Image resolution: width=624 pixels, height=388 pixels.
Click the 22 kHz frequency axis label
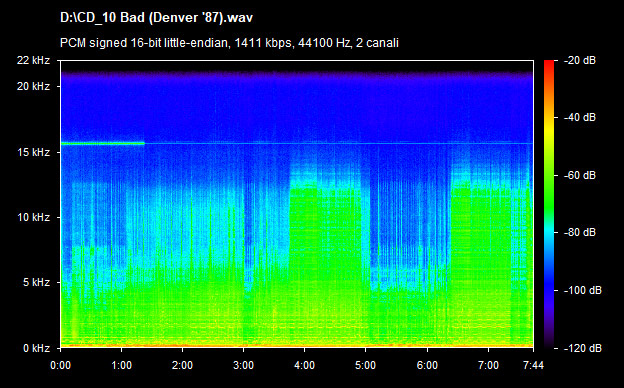point(33,60)
